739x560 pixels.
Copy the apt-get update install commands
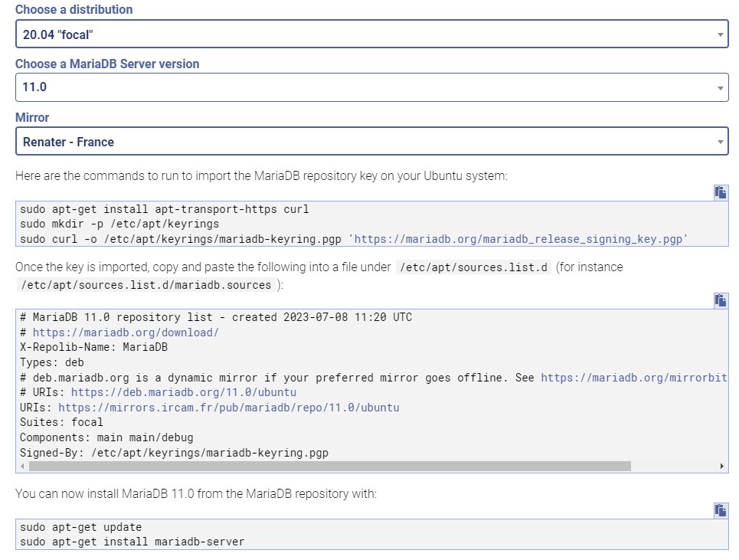click(x=720, y=510)
